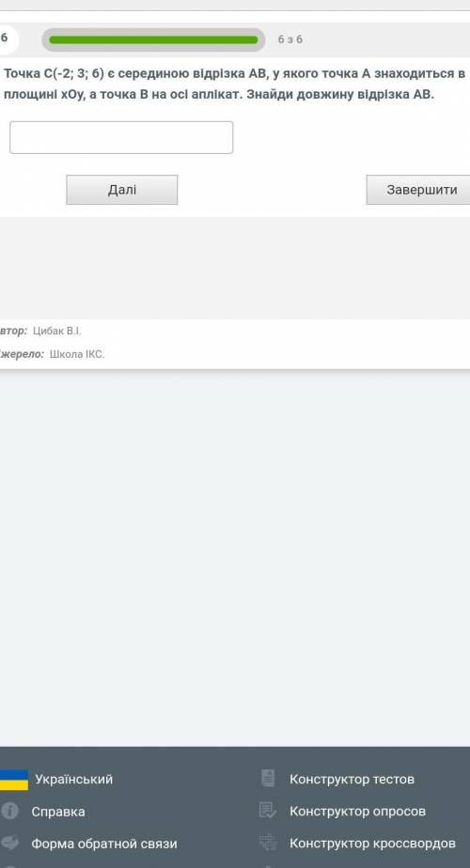This screenshot has width=470, height=868.
Task: Open the Конструктор кроссвордов link
Action: 372,844
